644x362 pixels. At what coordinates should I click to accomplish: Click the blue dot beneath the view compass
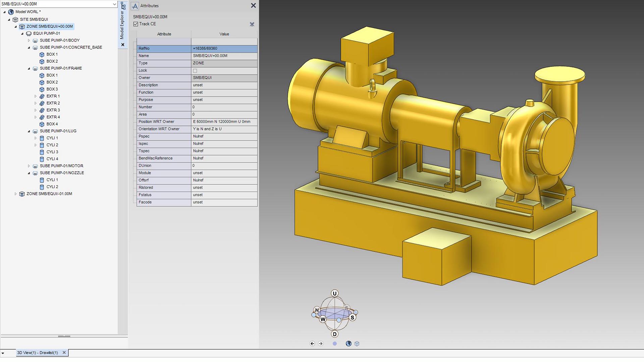tap(334, 343)
